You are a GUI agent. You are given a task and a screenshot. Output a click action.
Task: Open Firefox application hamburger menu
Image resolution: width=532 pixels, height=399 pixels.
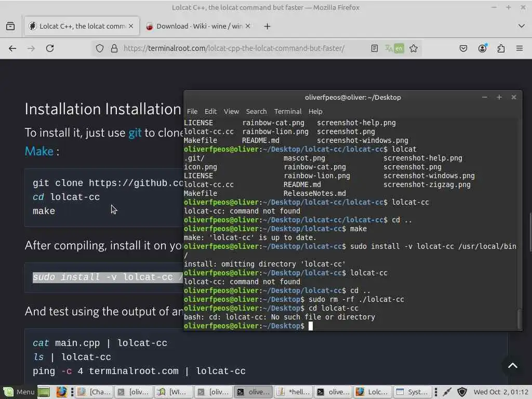tap(520, 48)
